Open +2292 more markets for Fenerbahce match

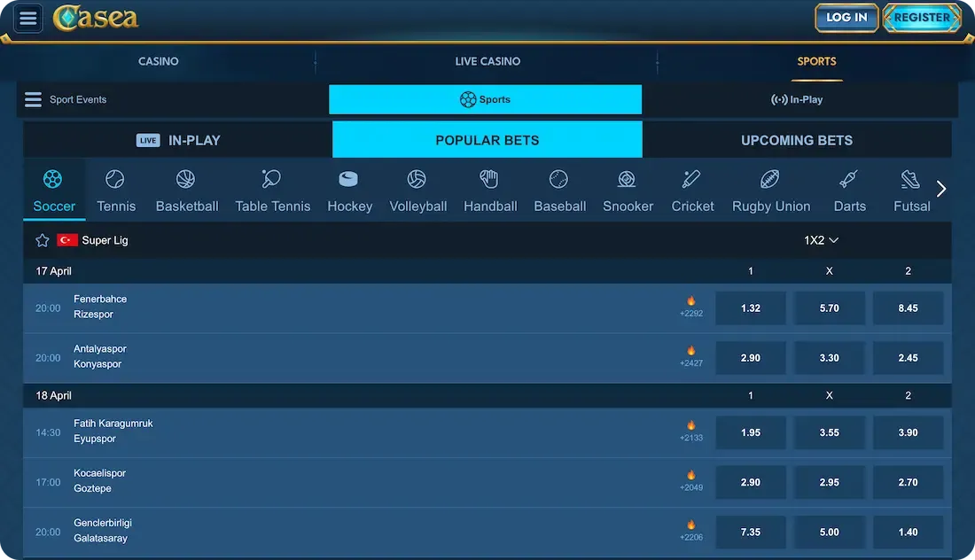click(690, 314)
